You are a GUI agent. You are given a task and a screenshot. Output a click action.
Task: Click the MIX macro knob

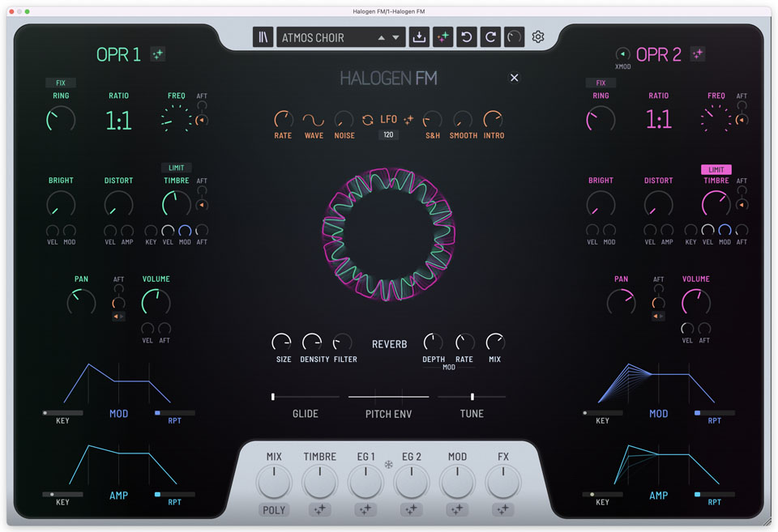274,482
